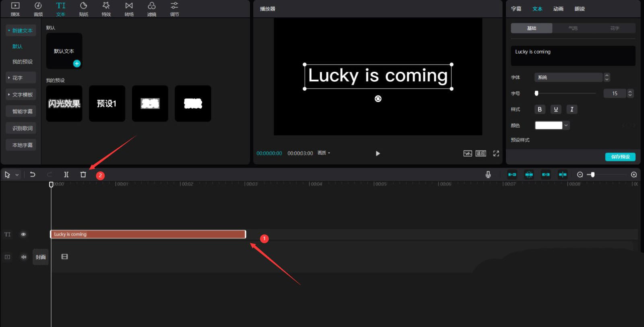The width and height of the screenshot is (644, 327).
Task: Open the Stickers panel icon in top toolbar
Action: pyautogui.click(x=83, y=9)
